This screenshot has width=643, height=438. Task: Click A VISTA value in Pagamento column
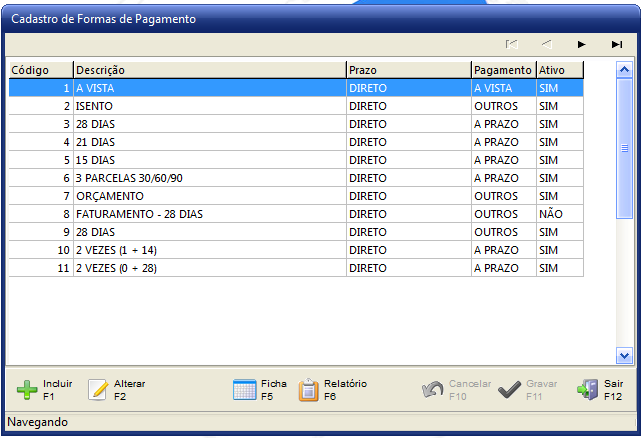click(504, 88)
